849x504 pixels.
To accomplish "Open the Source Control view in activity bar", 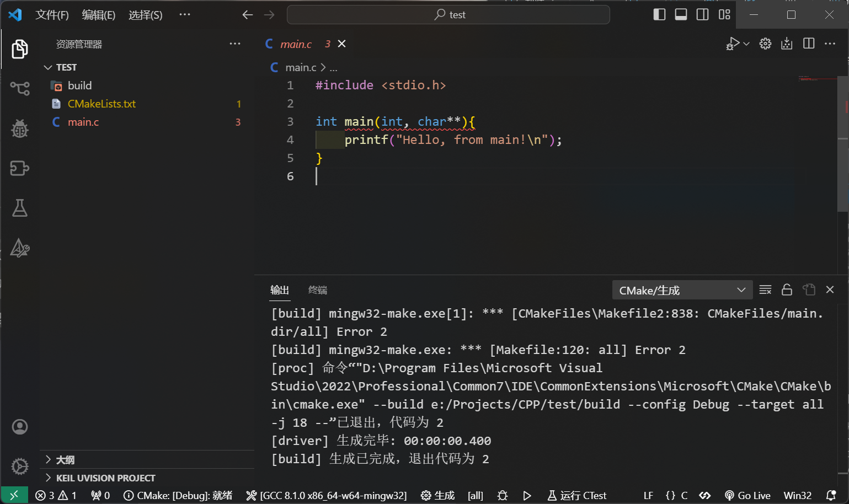I will tap(20, 88).
